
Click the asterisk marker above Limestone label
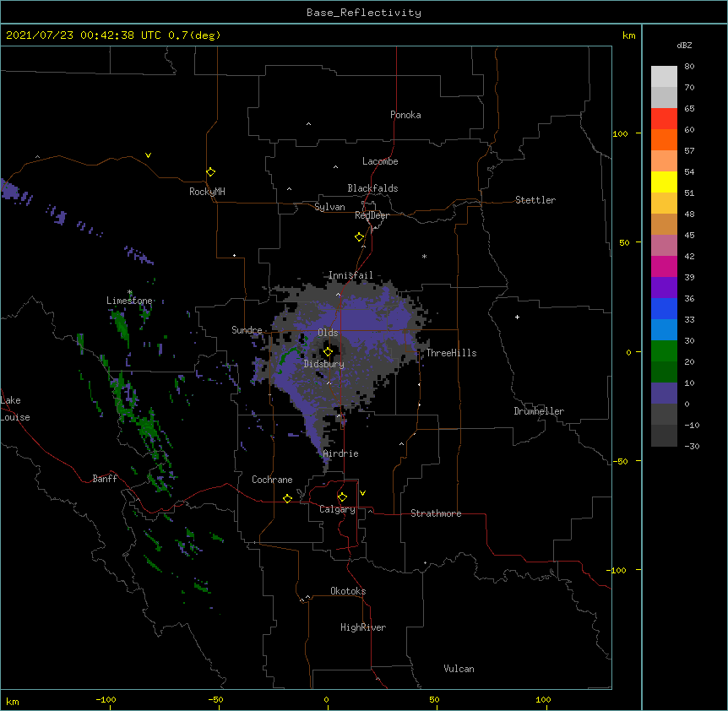130,292
